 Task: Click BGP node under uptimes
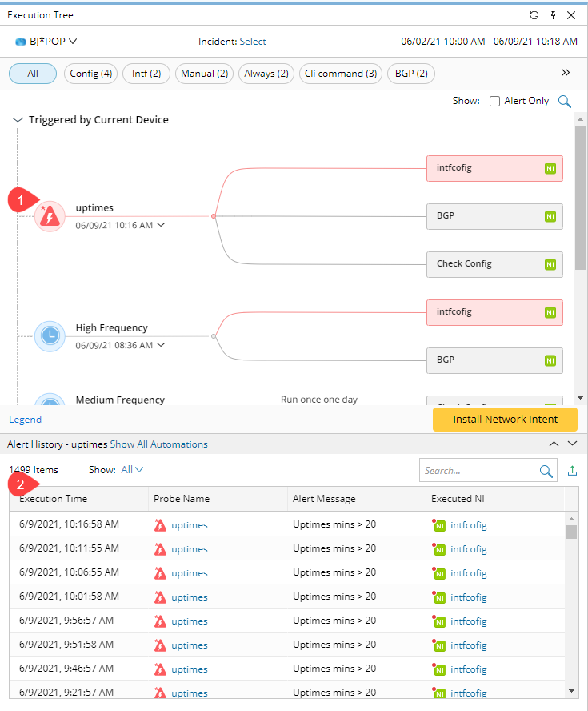(x=494, y=217)
